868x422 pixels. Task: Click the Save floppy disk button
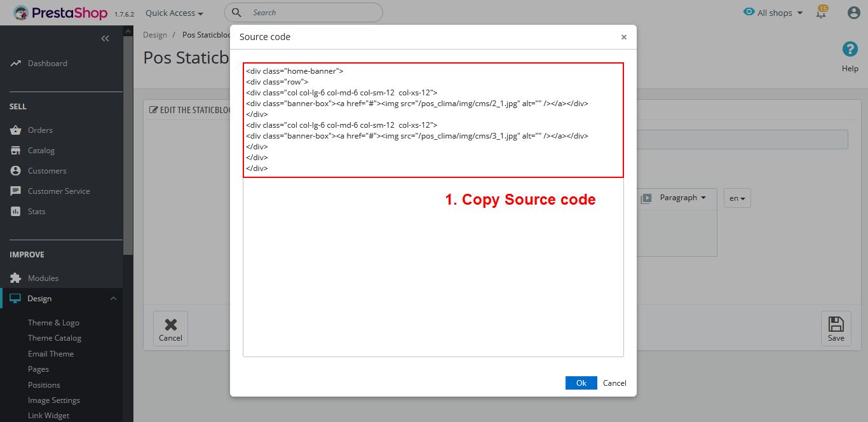coord(836,329)
